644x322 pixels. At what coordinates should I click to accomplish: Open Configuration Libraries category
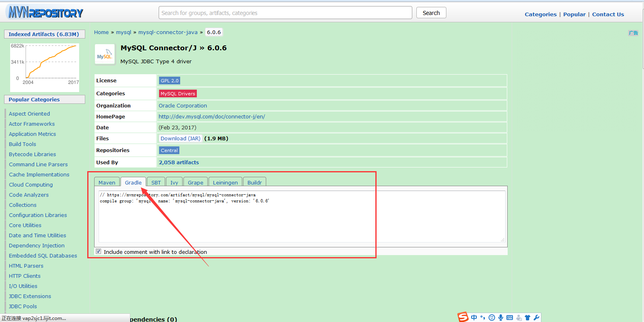(x=38, y=215)
